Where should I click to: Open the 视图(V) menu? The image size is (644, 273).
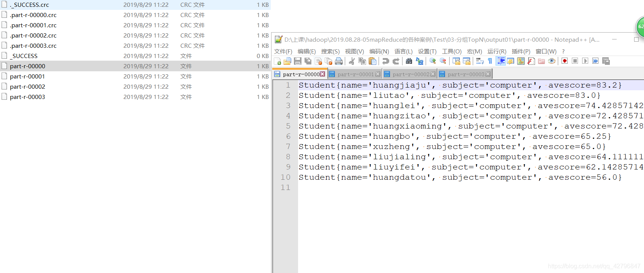click(355, 51)
